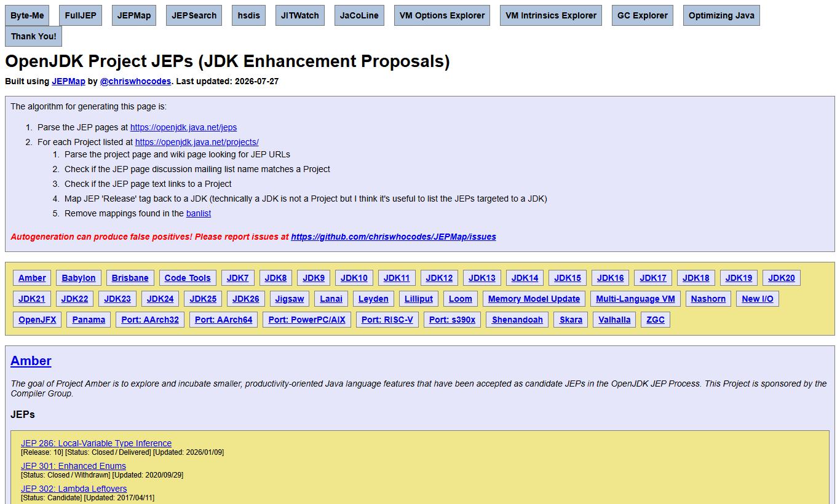The image size is (840, 504).
Task: Jump to the JDK7 section
Action: [238, 278]
